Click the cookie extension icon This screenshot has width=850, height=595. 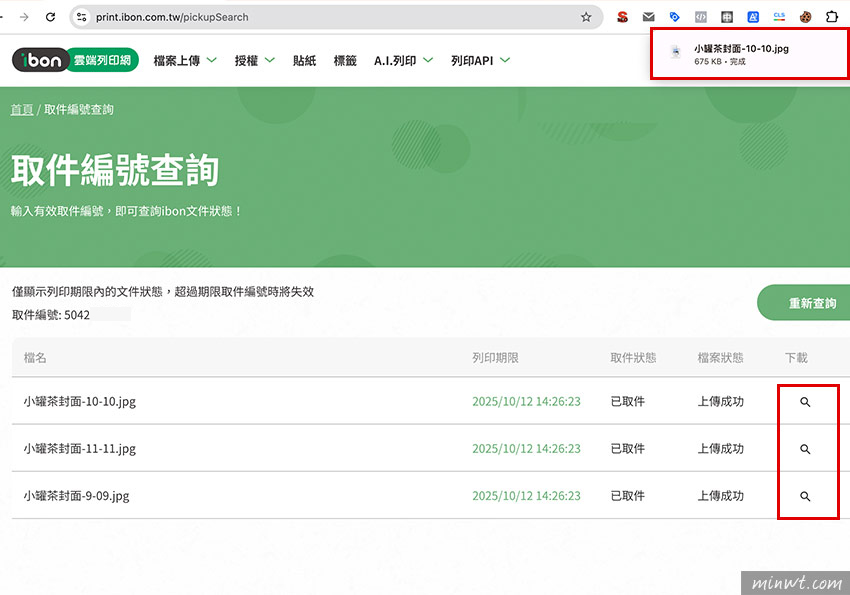[805, 17]
